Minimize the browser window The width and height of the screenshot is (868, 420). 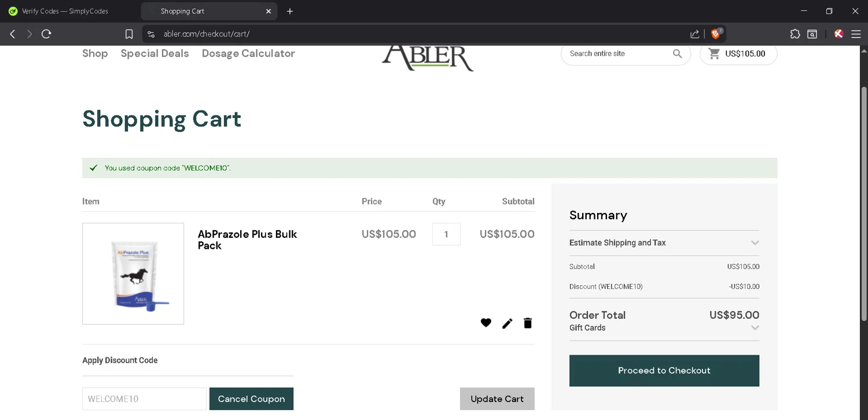804,11
